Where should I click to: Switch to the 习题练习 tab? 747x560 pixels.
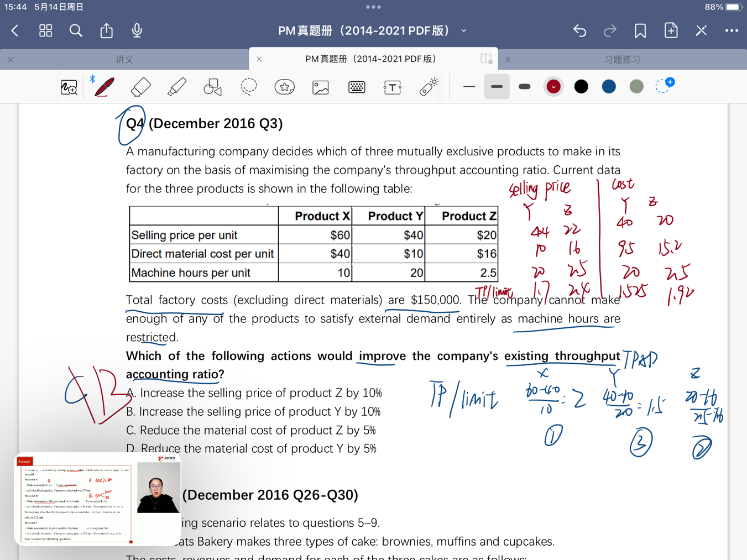pyautogui.click(x=622, y=59)
